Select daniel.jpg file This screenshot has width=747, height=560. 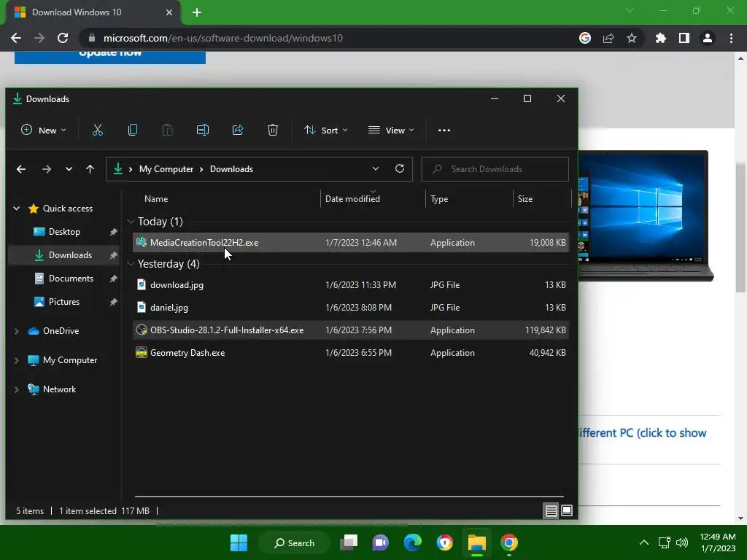coord(351,308)
